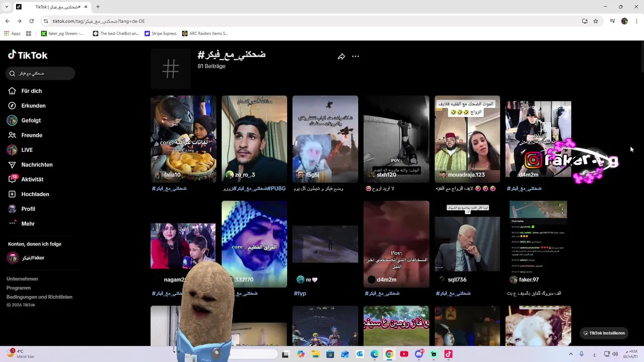
Task: Open video thumbnail by sqll736
Action: [x=467, y=244]
